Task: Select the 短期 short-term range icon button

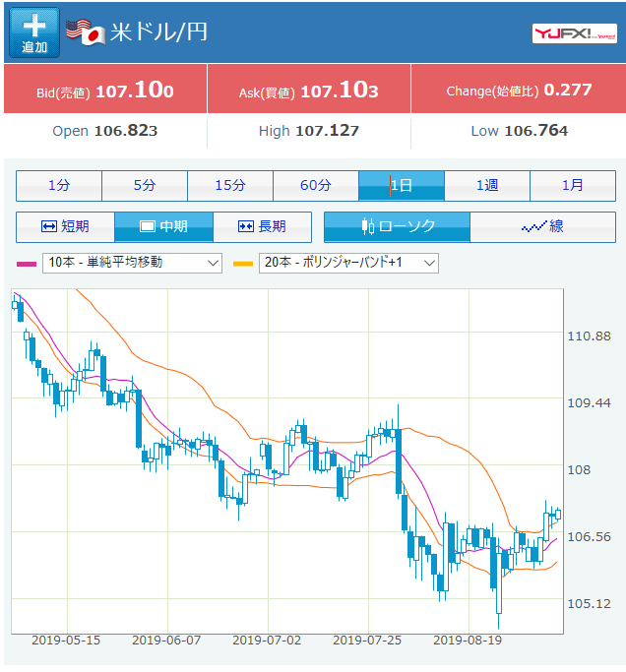Action: [65, 226]
